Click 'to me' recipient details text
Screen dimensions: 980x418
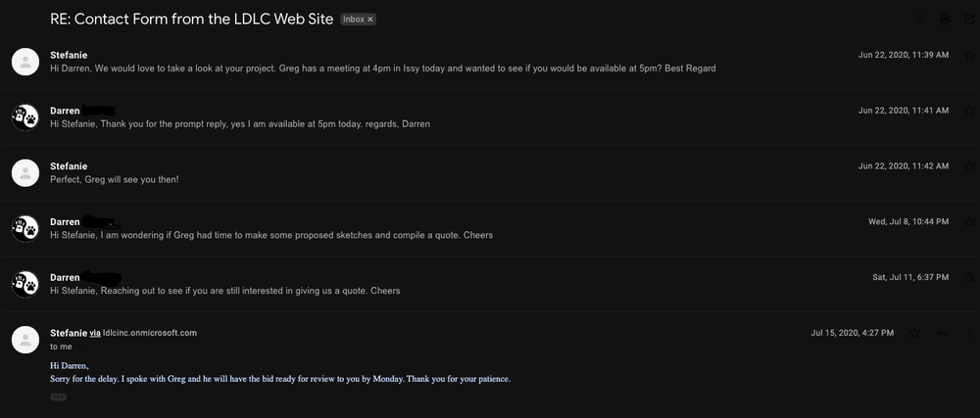click(59, 347)
